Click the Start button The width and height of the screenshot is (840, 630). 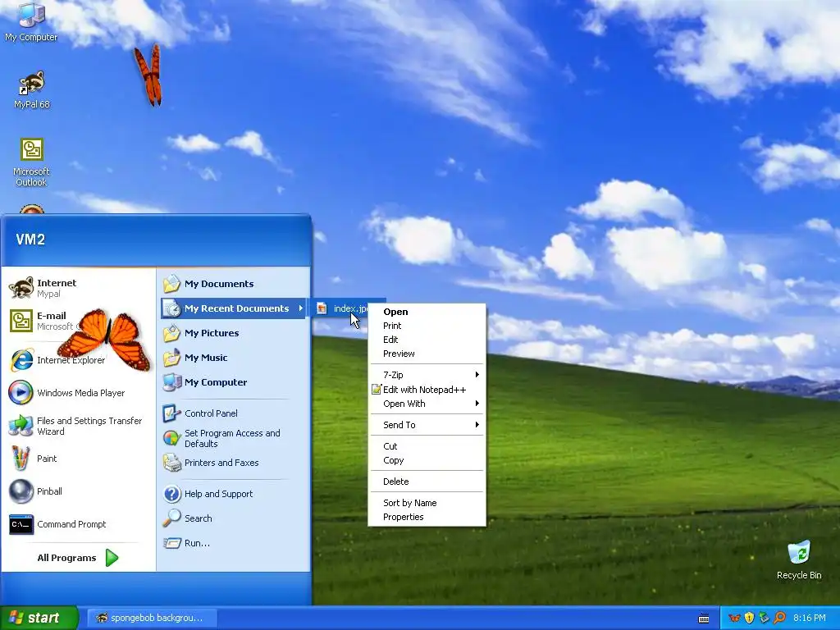[x=39, y=618]
